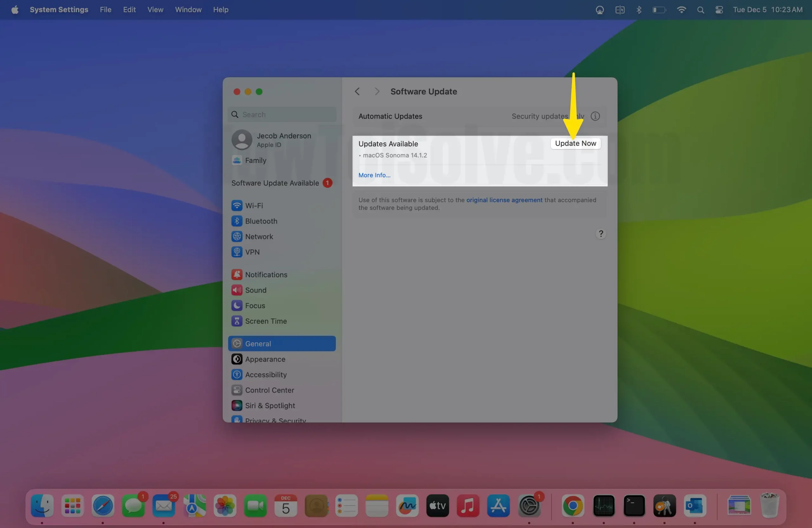Image resolution: width=812 pixels, height=528 pixels.
Task: Open Screen Time settings in sidebar
Action: pos(282,321)
